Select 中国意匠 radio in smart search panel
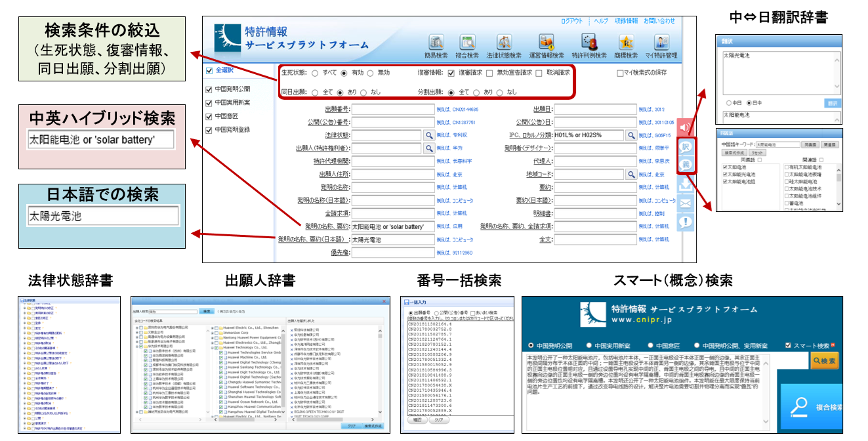The height and width of the screenshot is (441, 868). tap(651, 345)
